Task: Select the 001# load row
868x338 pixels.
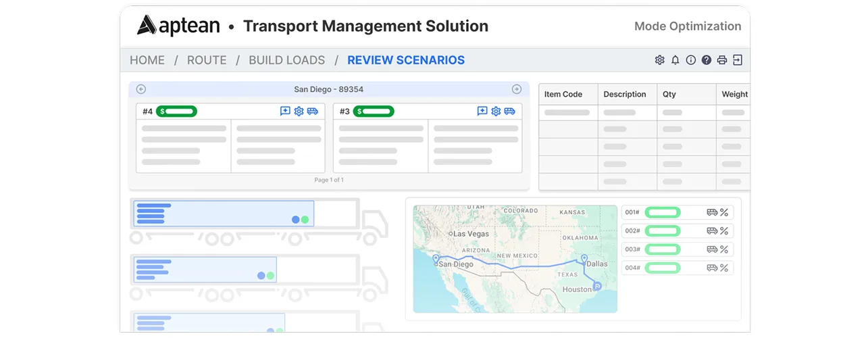Action: click(677, 212)
